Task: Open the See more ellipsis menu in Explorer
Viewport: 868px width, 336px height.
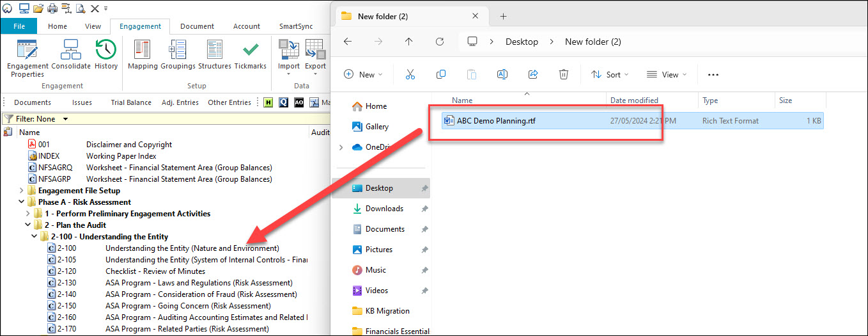Action: click(714, 74)
